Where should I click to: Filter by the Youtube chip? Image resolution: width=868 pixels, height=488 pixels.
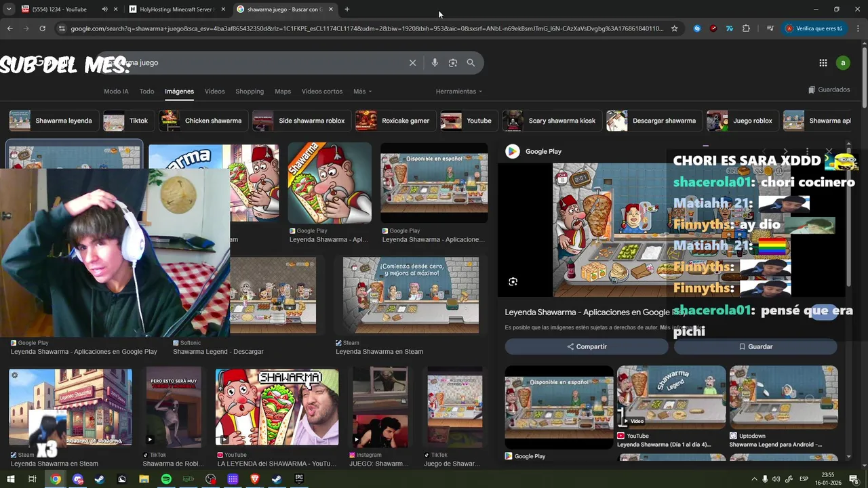[x=469, y=121]
